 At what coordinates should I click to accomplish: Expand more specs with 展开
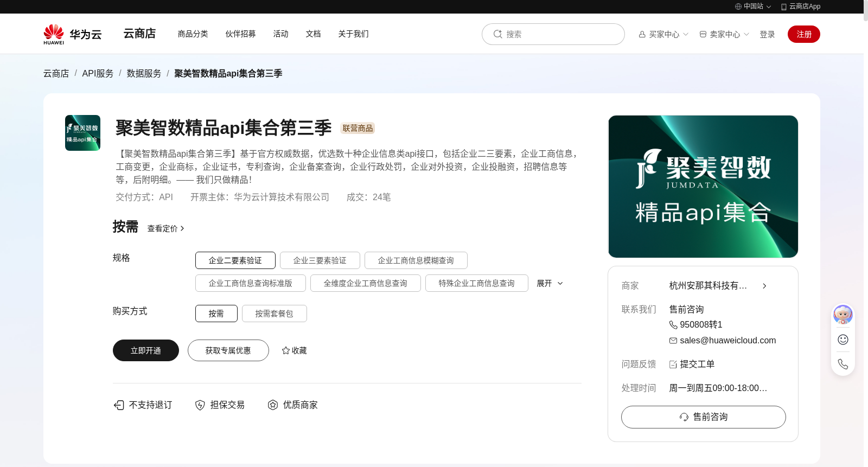550,283
